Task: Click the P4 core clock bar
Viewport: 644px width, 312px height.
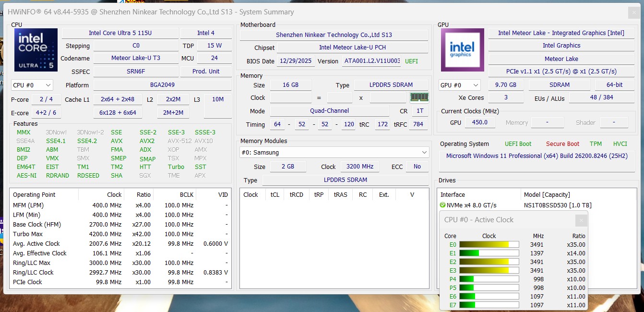Action: tap(489, 279)
